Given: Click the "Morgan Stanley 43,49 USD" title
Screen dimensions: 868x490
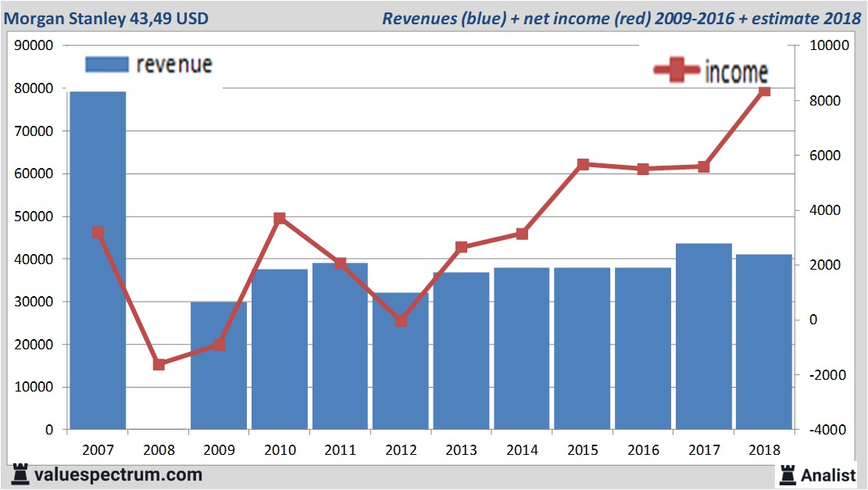Looking at the screenshot, I should coord(106,18).
